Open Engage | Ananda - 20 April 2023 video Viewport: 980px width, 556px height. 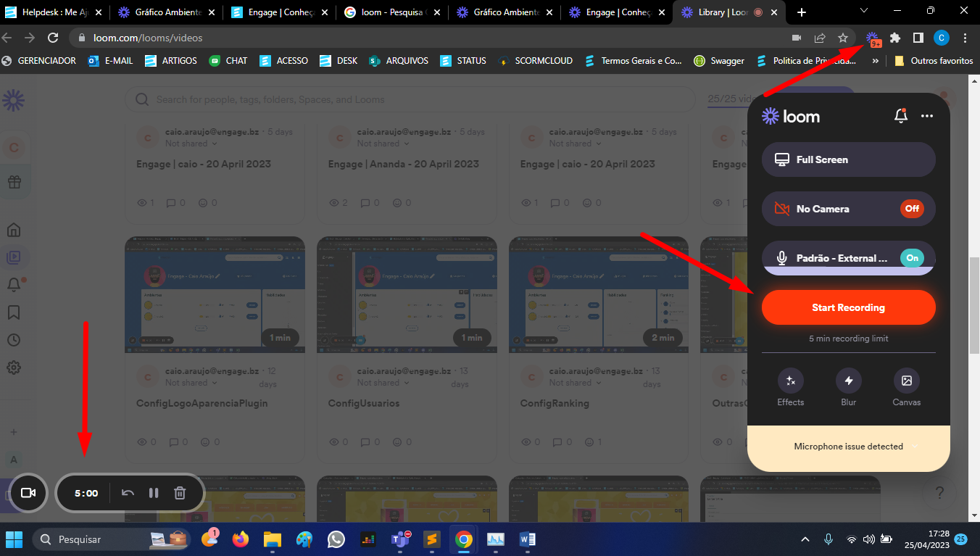pyautogui.click(x=402, y=164)
